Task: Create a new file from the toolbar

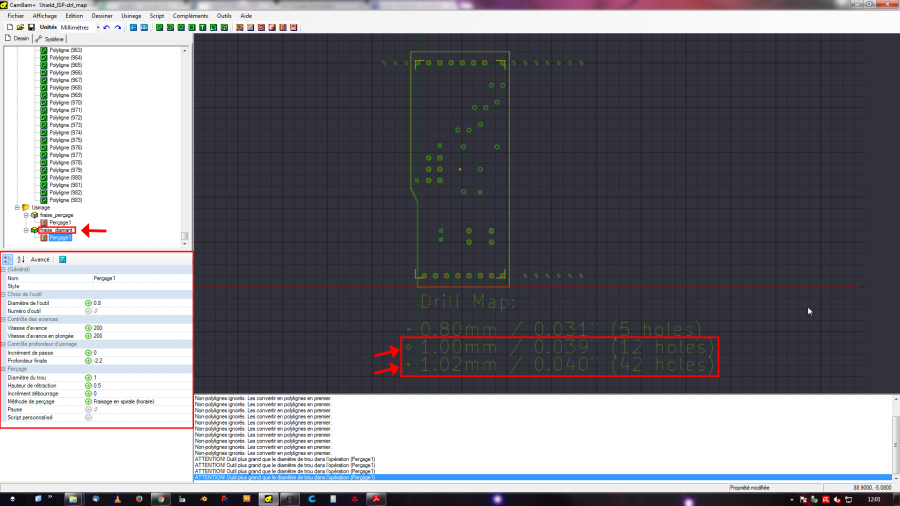Action: pos(10,27)
